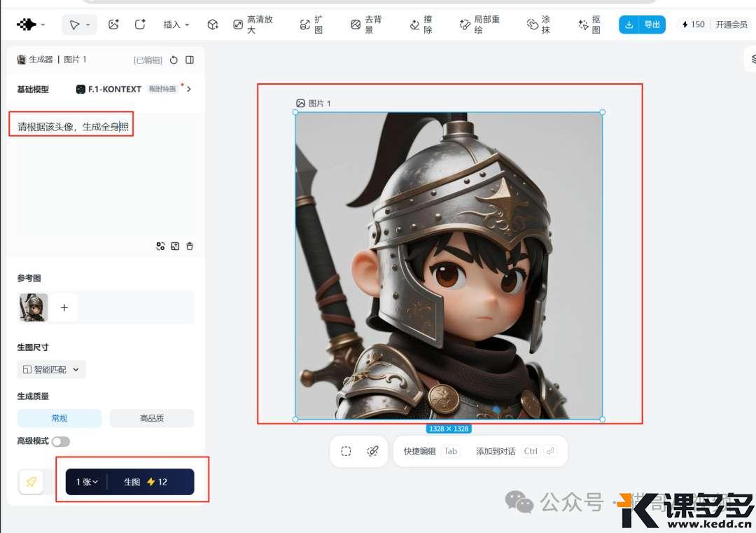This screenshot has height=533, width=756.
Task: Select the 局部重绘 inpaint tool
Action: click(479, 25)
